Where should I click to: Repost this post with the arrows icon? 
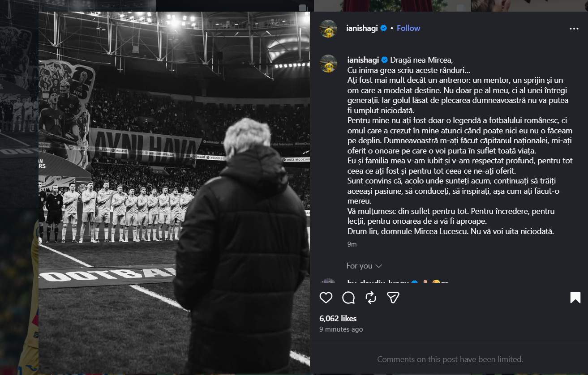click(x=371, y=298)
